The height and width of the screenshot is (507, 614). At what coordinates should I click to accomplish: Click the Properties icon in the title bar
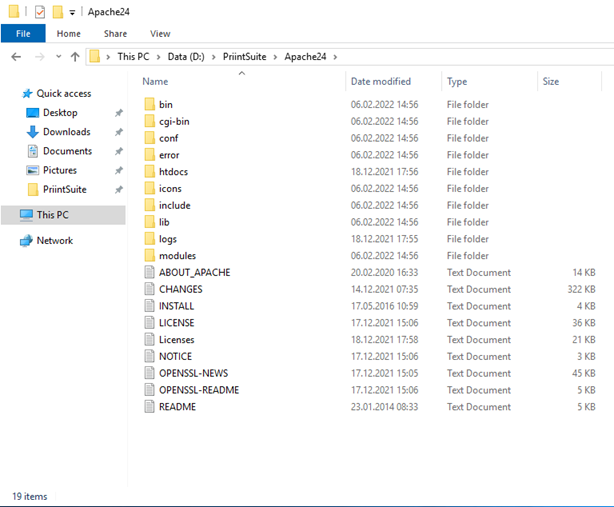click(x=39, y=12)
